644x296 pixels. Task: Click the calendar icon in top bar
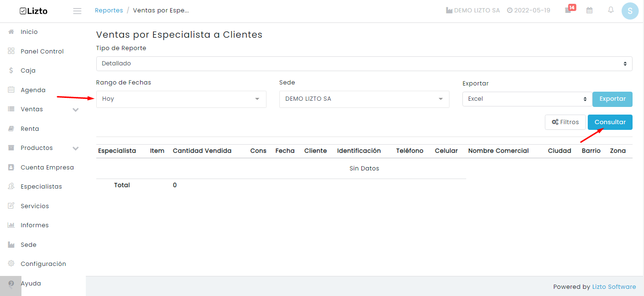590,10
